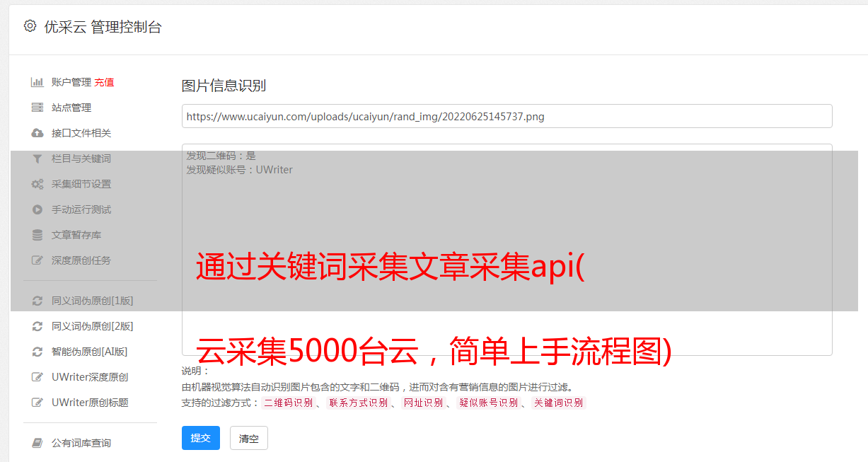Click result line 发现二维码：是
Image resolution: width=868 pixels, height=462 pixels.
[221, 156]
